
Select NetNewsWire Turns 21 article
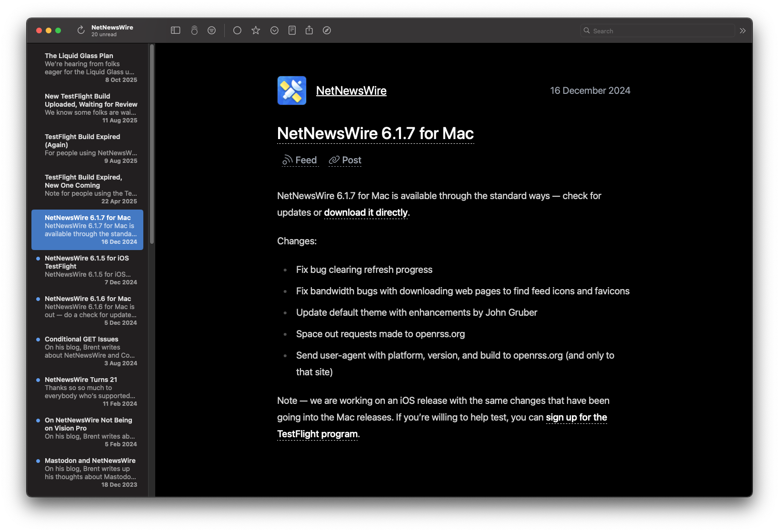coord(88,391)
